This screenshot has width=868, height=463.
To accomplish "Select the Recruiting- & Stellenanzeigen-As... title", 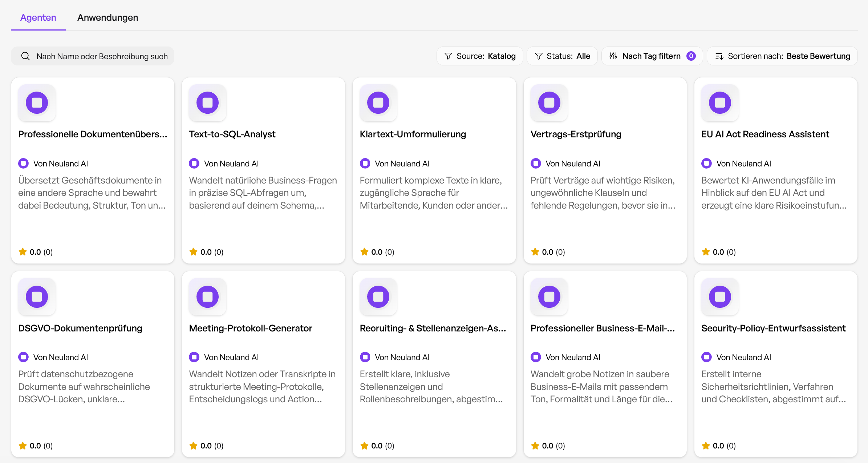I will tap(433, 328).
